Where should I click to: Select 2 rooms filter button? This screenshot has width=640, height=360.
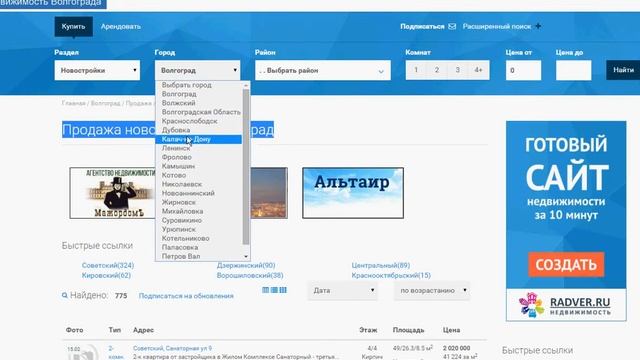tap(437, 70)
